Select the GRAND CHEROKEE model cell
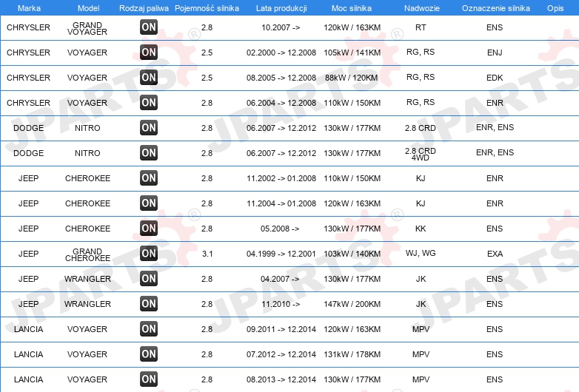 (x=87, y=255)
